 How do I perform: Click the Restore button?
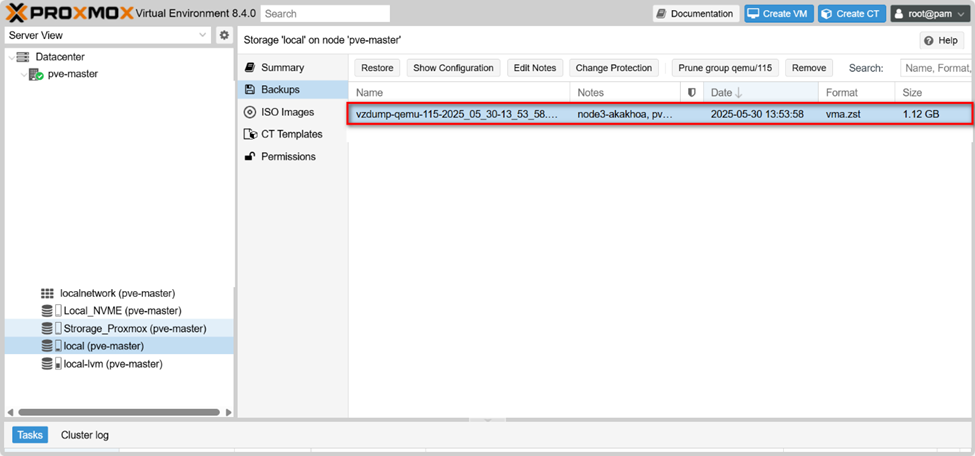click(377, 68)
